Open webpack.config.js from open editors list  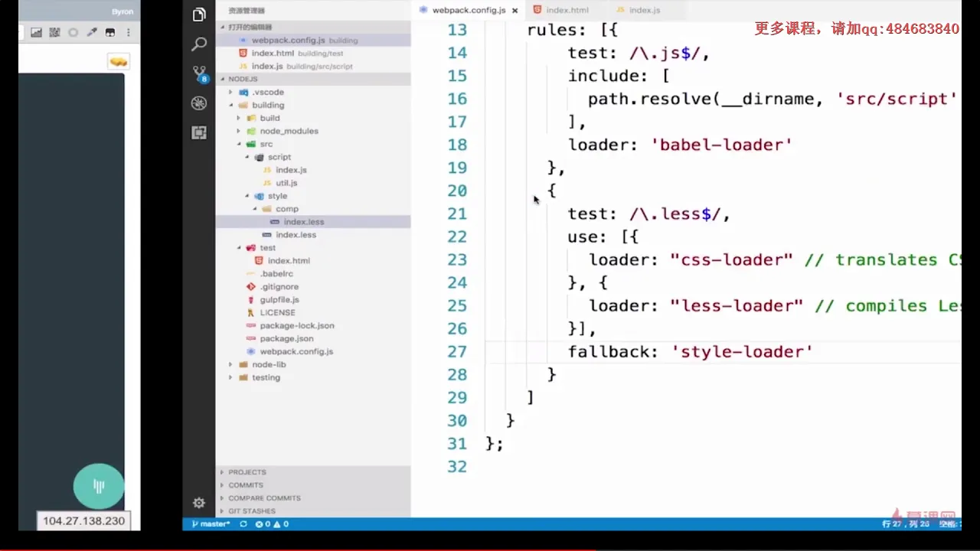[x=313, y=40]
